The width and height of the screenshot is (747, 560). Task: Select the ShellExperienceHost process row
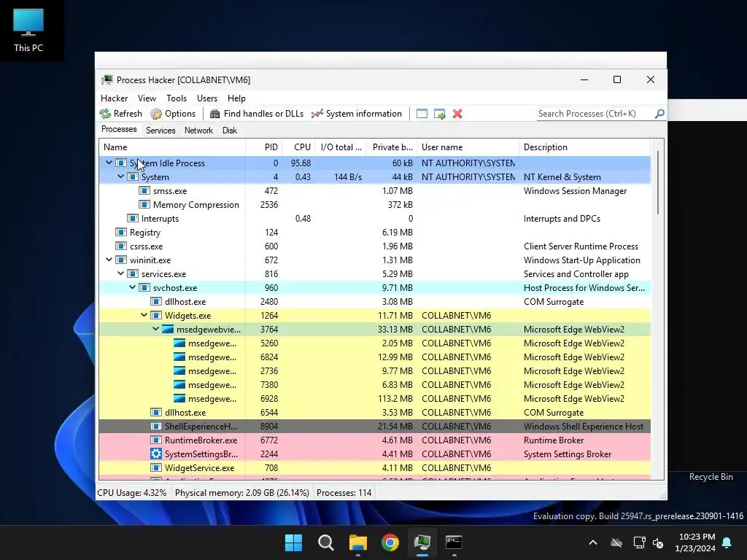(x=374, y=426)
